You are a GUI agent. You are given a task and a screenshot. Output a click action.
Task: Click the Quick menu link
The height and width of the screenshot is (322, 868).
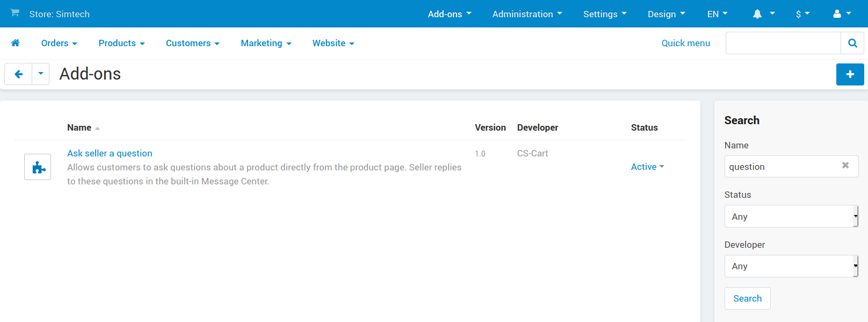tap(685, 43)
